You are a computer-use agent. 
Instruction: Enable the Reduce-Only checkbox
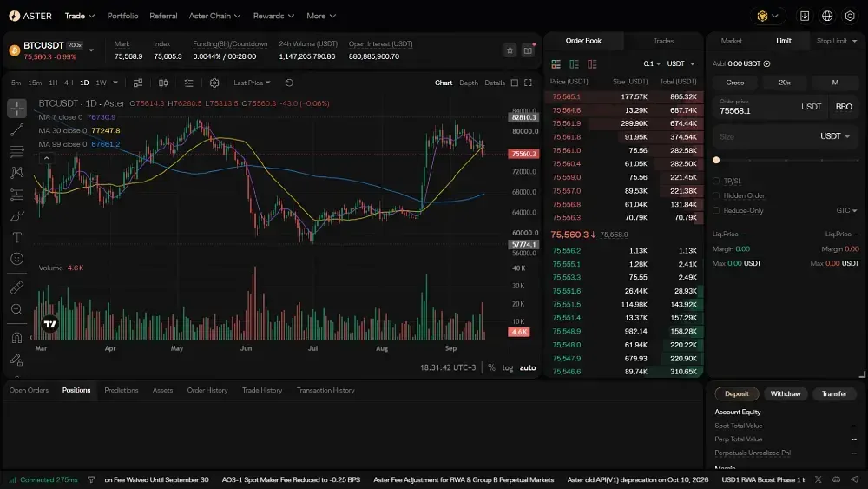[716, 210]
